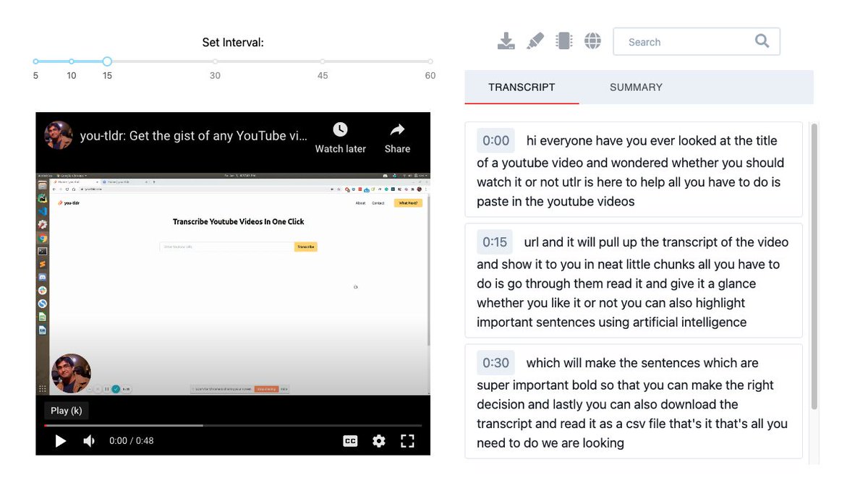Click the chip-shaped AI icon
Image resolution: width=868 pixels, height=496 pixels.
(x=563, y=41)
